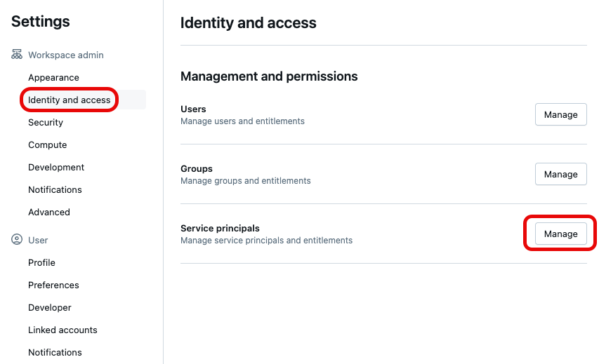Open Compute settings page
The height and width of the screenshot is (364, 599).
pyautogui.click(x=48, y=144)
